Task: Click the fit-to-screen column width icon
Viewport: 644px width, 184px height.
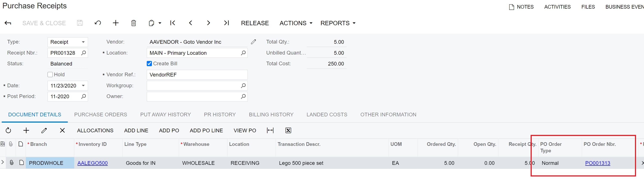Action: tap(270, 130)
